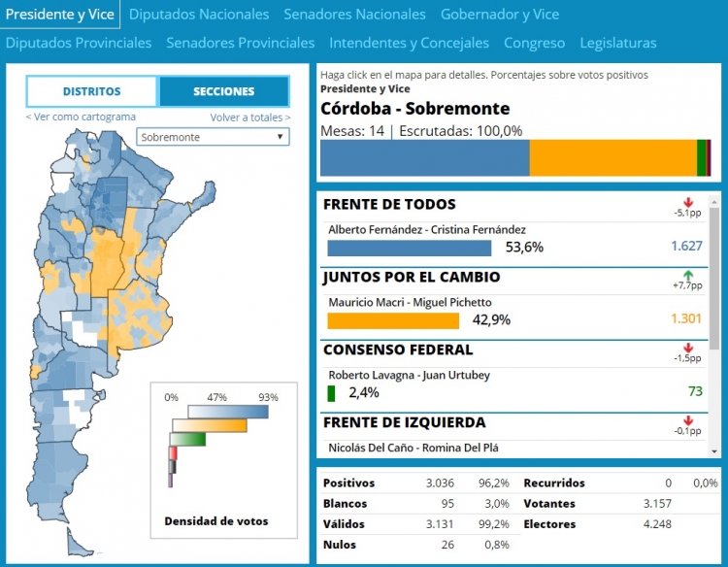Image resolution: width=728 pixels, height=567 pixels.
Task: Click the orange gradient legend bar
Action: (x=210, y=425)
